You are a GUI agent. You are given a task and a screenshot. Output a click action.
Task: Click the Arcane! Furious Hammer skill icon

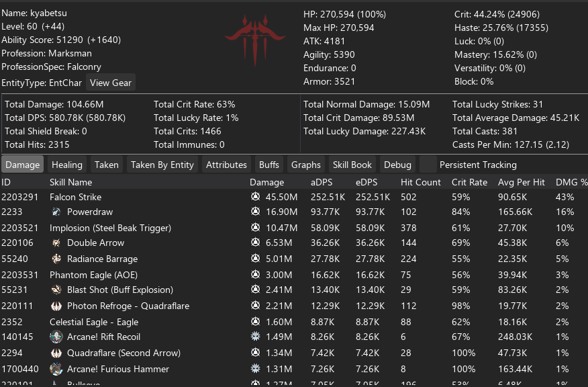pyautogui.click(x=56, y=369)
